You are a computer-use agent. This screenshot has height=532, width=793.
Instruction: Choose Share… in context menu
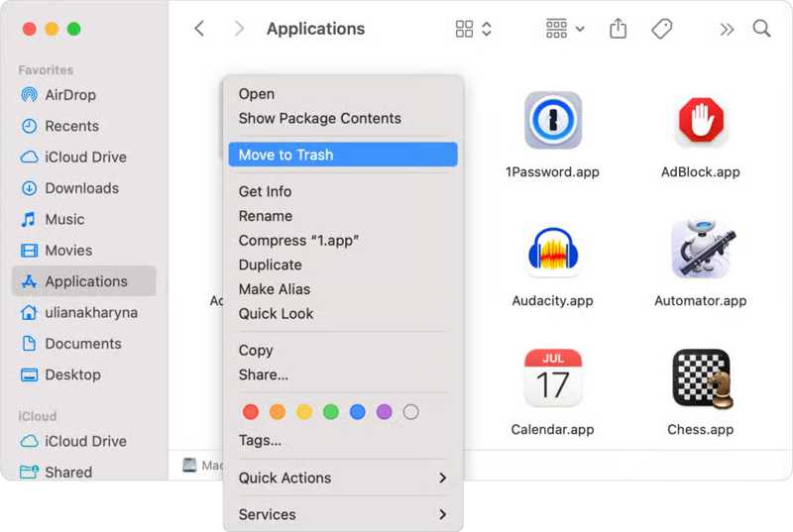tap(343, 374)
